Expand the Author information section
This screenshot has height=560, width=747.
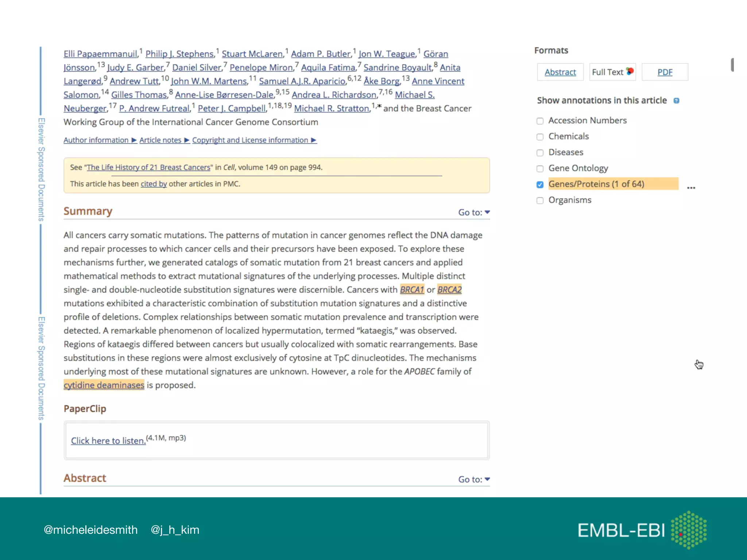click(x=100, y=140)
